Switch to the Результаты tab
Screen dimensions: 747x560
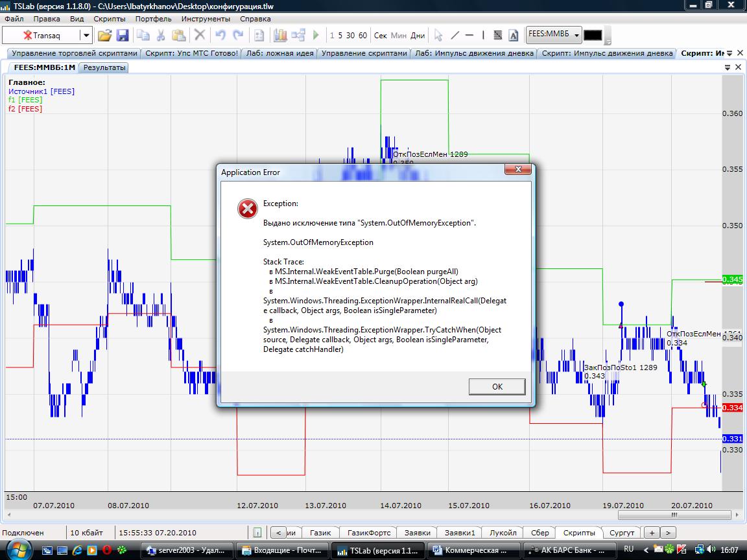point(104,67)
